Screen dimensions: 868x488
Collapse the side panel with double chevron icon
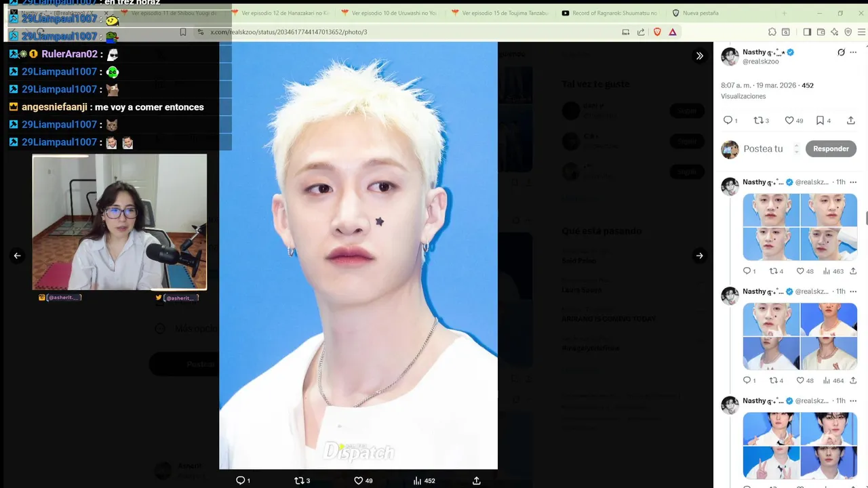coord(699,56)
